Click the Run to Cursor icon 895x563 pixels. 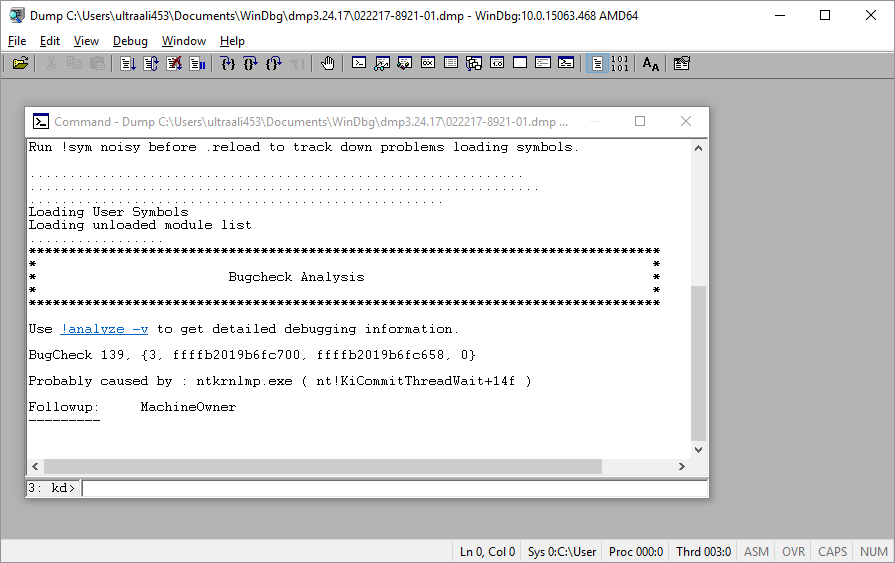[x=297, y=63]
